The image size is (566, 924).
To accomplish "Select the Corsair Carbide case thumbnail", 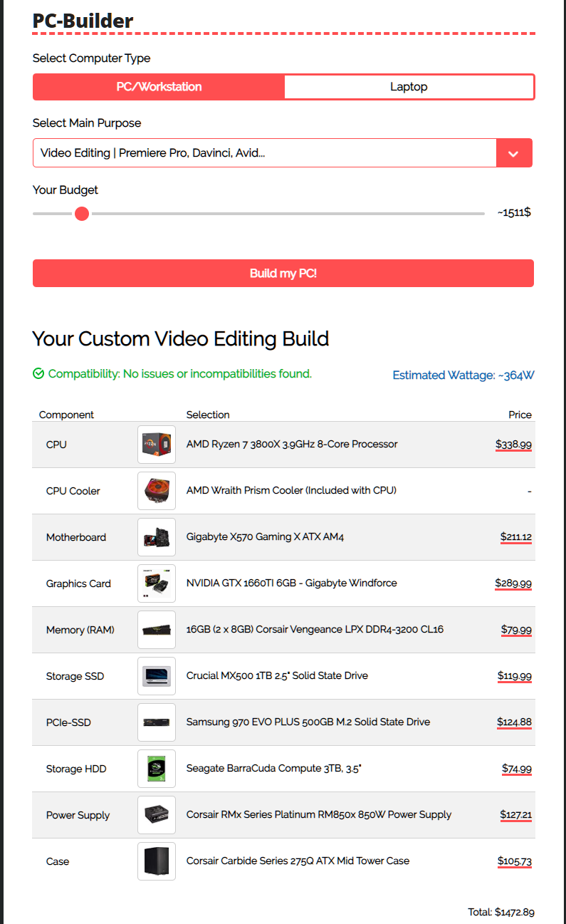I will point(156,861).
